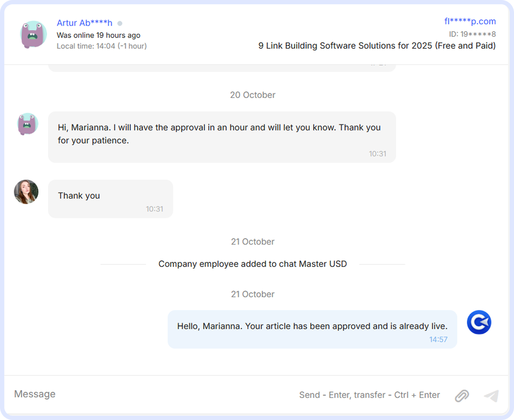
Task: Click the article title 9 Link Building Software Solutions
Action: click(376, 45)
